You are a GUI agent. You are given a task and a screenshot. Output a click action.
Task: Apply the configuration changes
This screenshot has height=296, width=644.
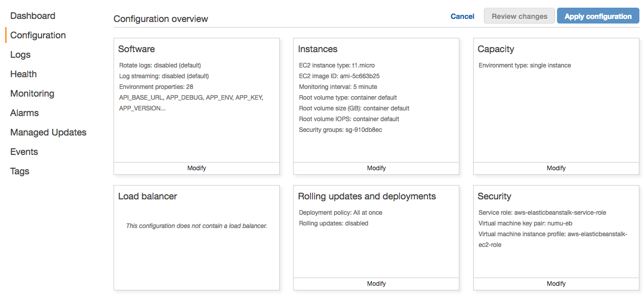coord(597,16)
